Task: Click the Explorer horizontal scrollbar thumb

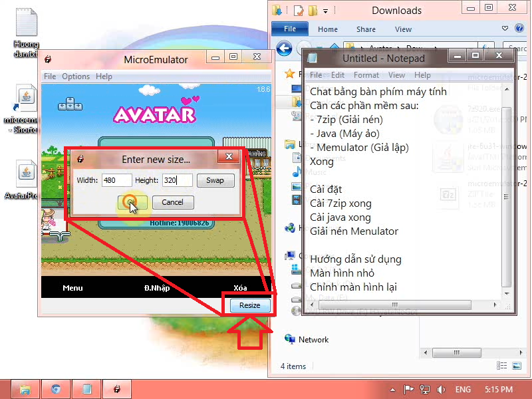Action: pos(457,352)
